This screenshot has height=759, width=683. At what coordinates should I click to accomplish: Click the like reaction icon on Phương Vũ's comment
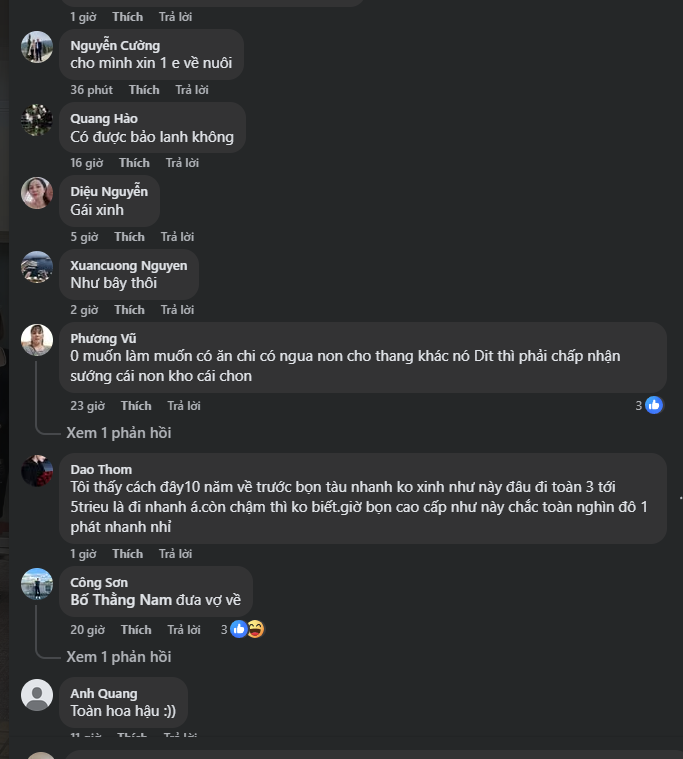[x=654, y=405]
